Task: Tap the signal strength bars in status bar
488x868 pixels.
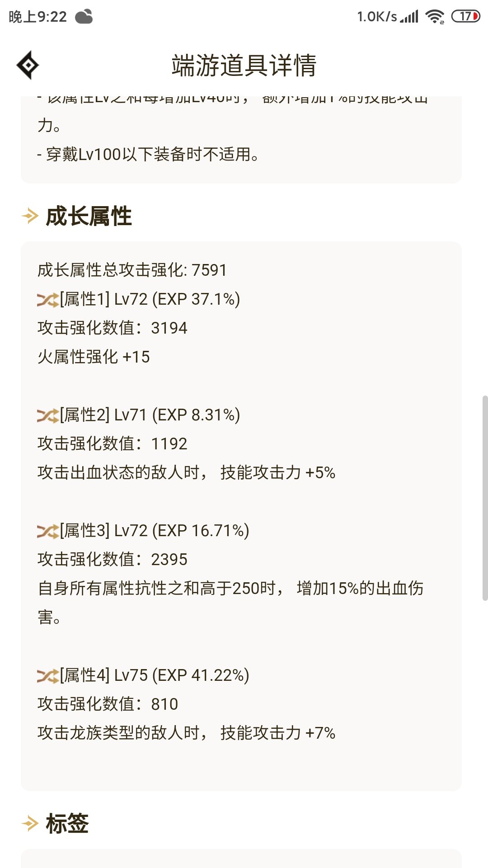Action: 409,17
